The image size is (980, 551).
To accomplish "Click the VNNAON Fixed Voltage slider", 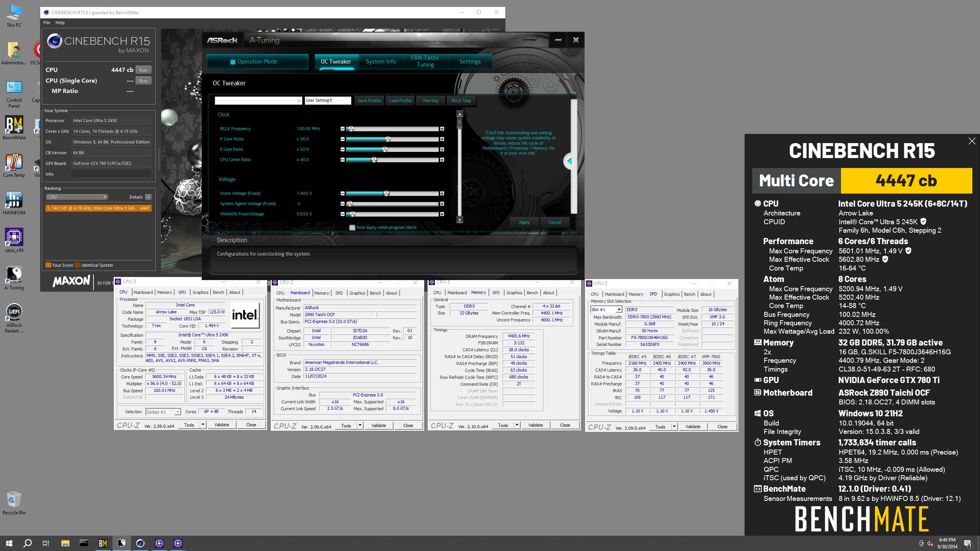I will click(x=392, y=214).
